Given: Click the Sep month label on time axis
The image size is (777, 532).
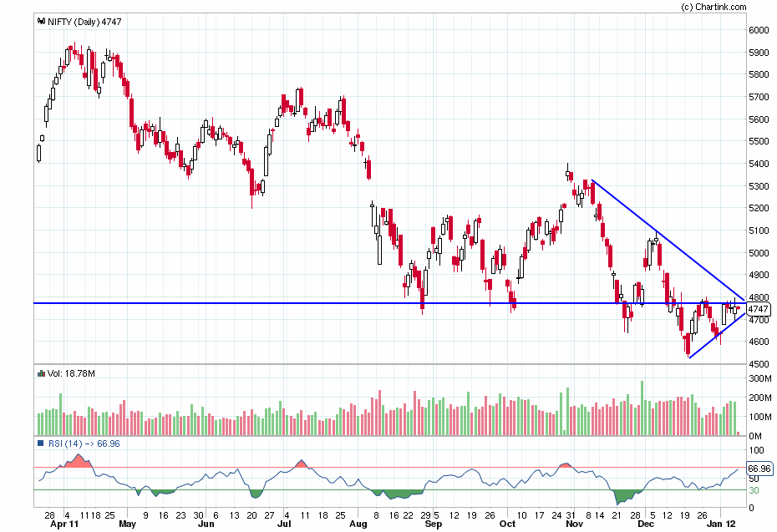Looking at the screenshot, I should coord(433,526).
